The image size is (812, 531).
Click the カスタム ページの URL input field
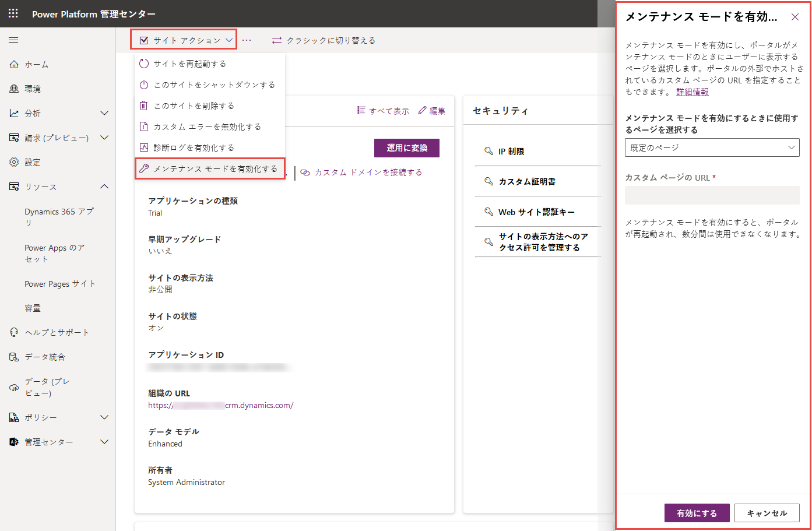click(x=712, y=195)
